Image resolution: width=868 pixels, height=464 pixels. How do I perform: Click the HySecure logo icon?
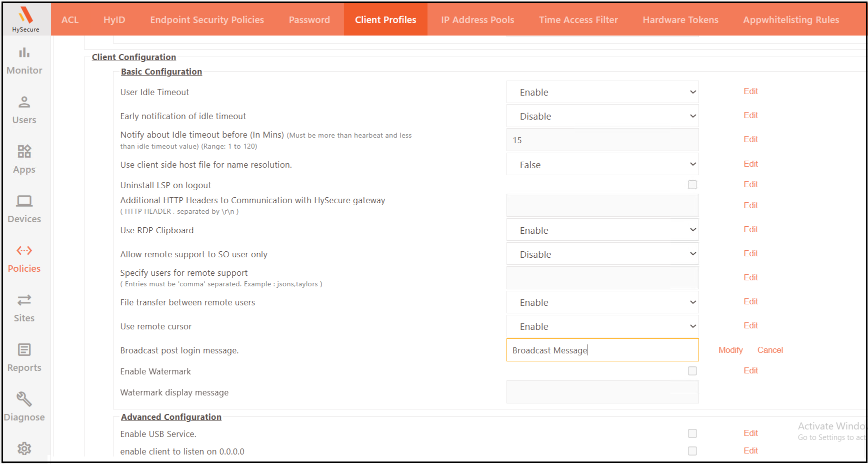[x=25, y=16]
